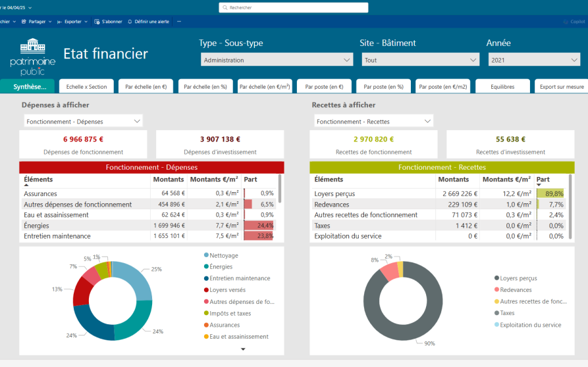Click the 90% donut segment label
The height and width of the screenshot is (367, 588).
coord(429,343)
